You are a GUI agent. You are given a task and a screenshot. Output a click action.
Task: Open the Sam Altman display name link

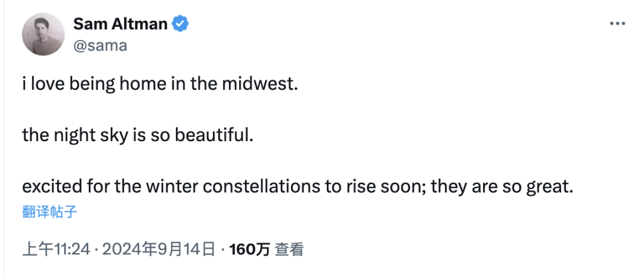(122, 24)
